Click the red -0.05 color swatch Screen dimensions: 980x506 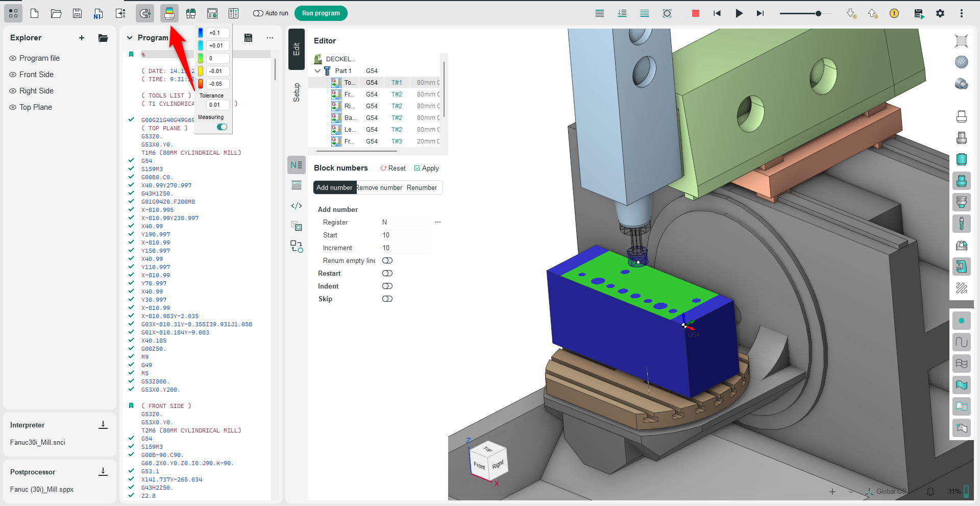pos(201,84)
